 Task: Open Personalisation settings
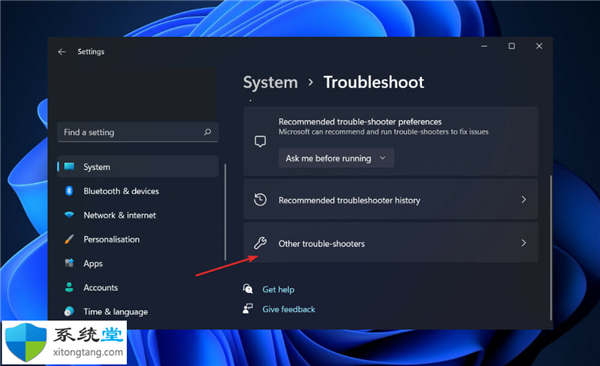(x=111, y=239)
